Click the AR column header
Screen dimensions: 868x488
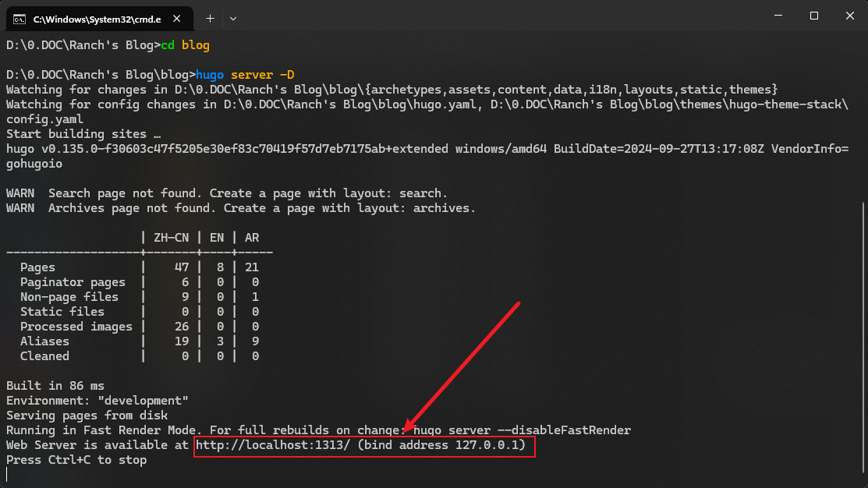pyautogui.click(x=252, y=237)
